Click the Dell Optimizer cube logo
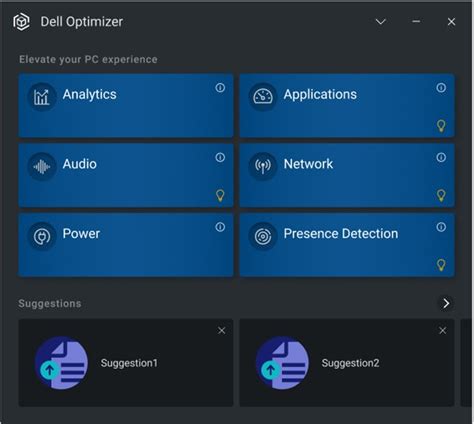474x424 pixels. point(21,22)
